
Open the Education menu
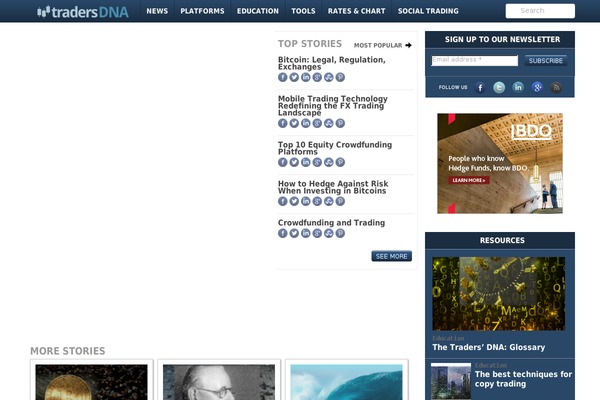coord(258,11)
